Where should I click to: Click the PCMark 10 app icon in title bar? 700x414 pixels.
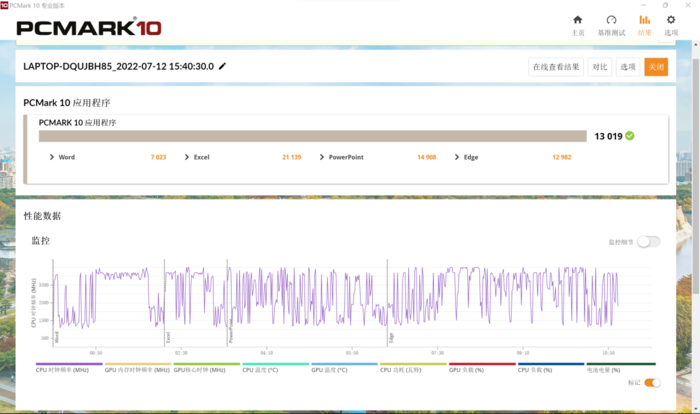pos(4,5)
